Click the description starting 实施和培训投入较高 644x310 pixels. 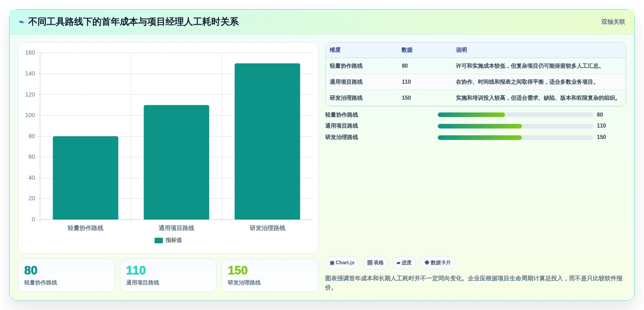[x=538, y=98]
